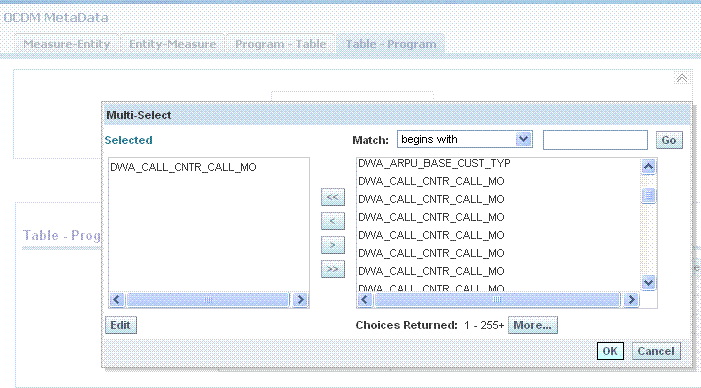Click the Selected list scroll right arrow
This screenshot has height=388, width=701.
[300, 299]
